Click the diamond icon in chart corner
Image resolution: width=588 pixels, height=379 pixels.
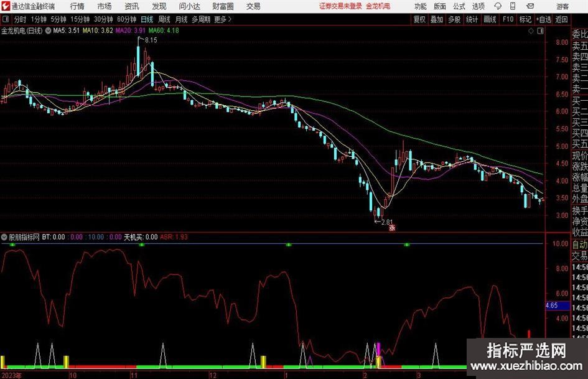tap(531, 31)
